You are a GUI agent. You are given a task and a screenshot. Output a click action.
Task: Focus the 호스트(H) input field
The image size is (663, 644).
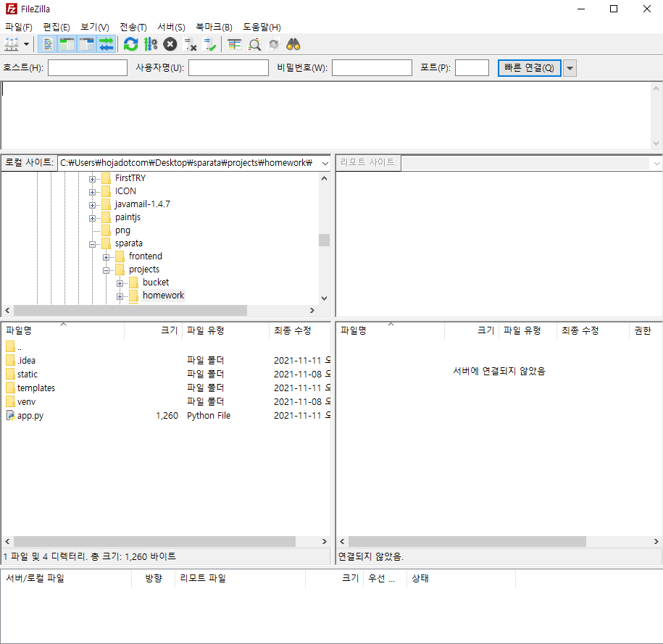pos(88,67)
